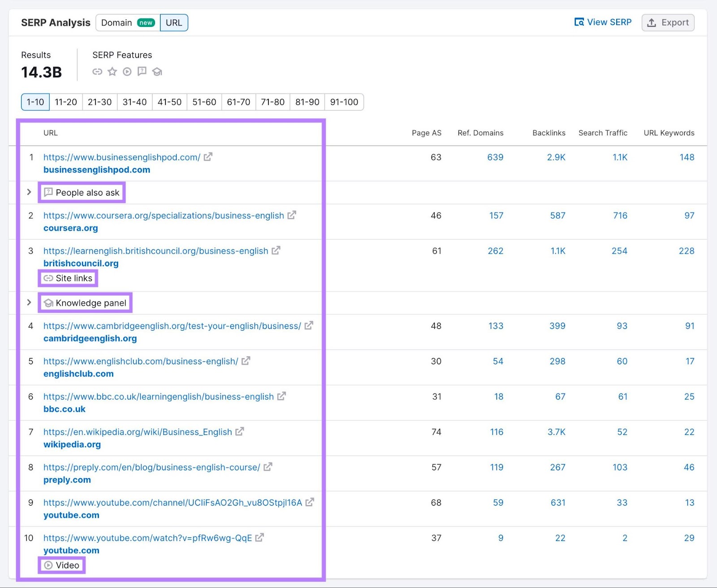Expand the Knowledge panel row
The image size is (717, 588).
[x=29, y=303]
